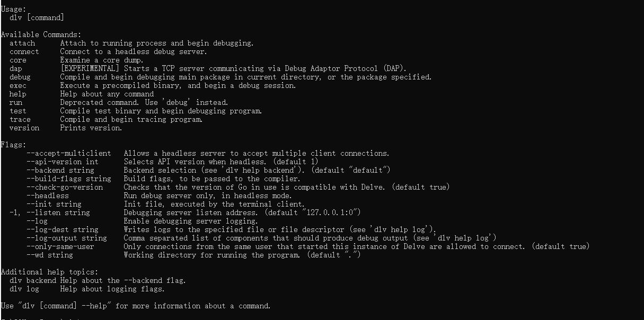This screenshot has width=644, height=320.
Task: Click the '--check-go-version' flag
Action: coord(65,187)
